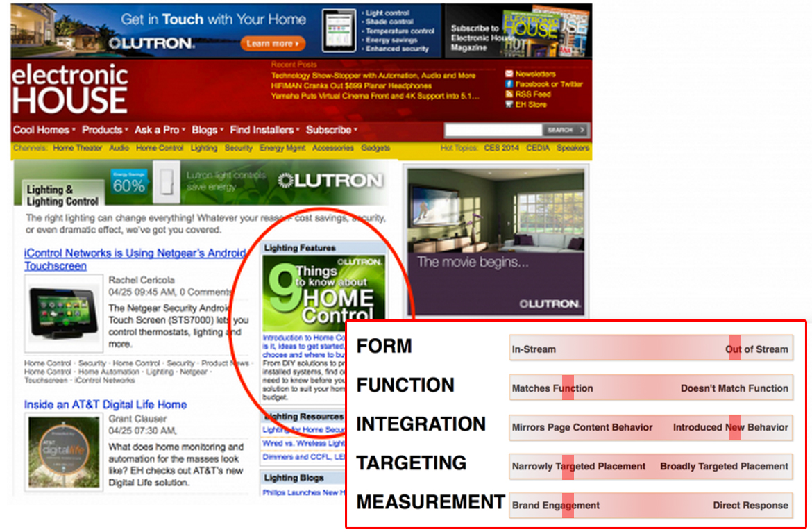Click the Electronic House logo
This screenshot has height=532, width=812.
[x=70, y=89]
